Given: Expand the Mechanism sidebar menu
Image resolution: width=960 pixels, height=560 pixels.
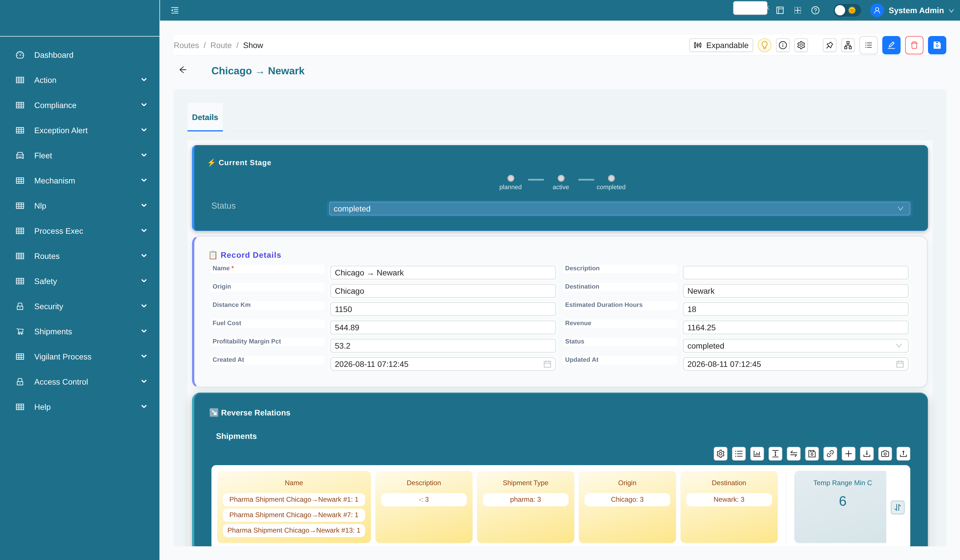Looking at the screenshot, I should click(80, 181).
